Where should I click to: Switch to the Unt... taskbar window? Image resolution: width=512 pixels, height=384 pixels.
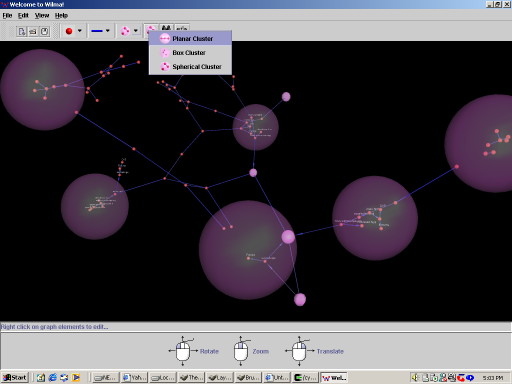277,377
